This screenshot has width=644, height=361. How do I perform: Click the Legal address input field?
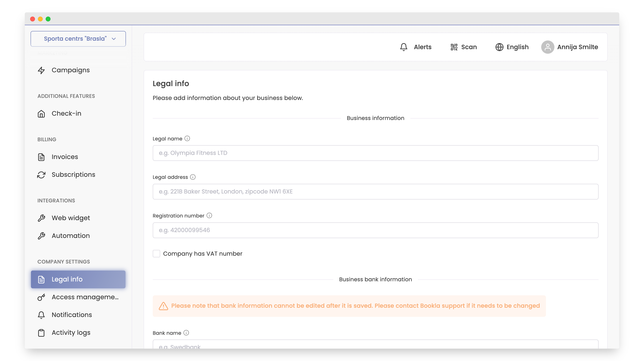tap(375, 191)
